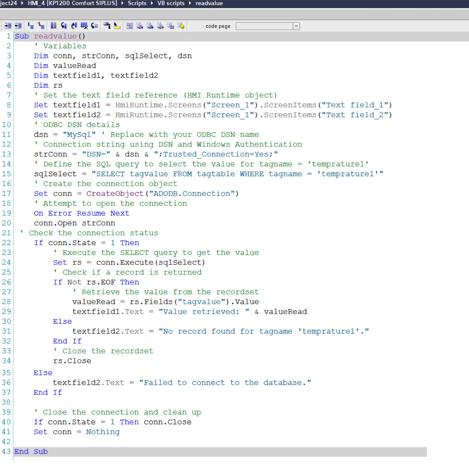
Task: Clear all bookmarks in the script
Action: coord(84,26)
